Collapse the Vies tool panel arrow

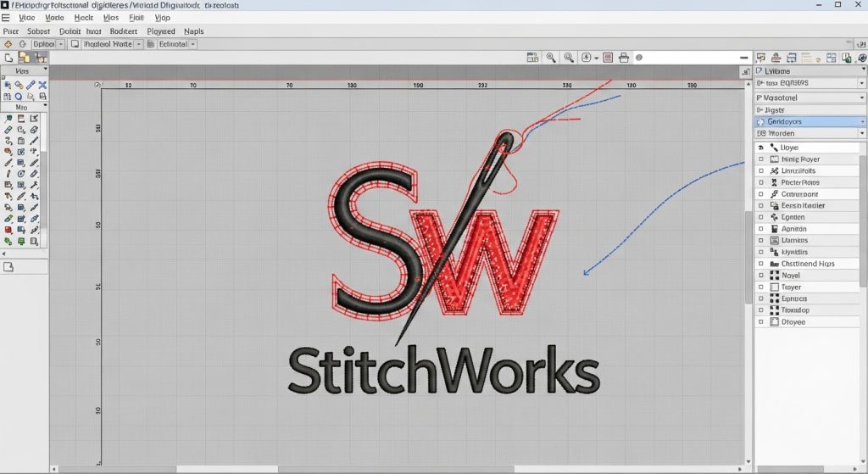tap(45, 70)
